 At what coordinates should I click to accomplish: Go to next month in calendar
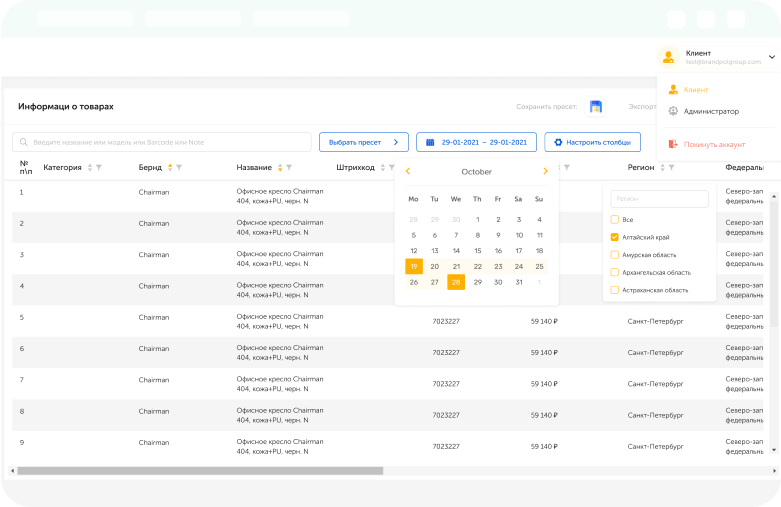tap(545, 172)
